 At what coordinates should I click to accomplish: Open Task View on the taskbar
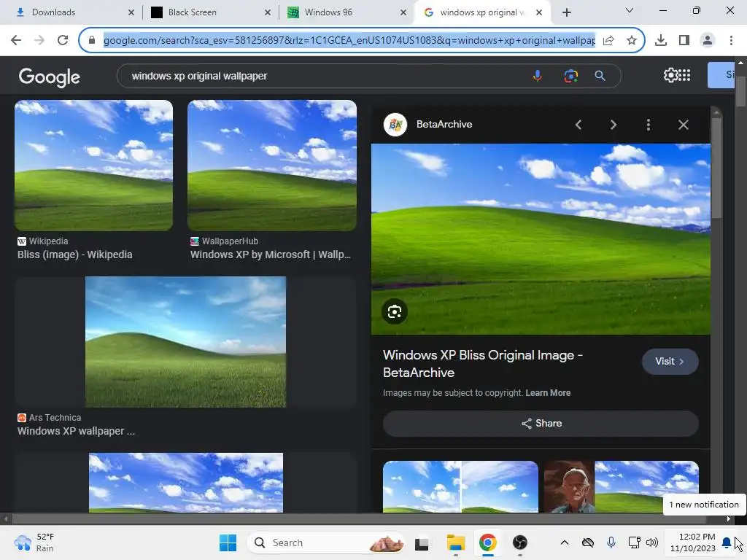point(422,543)
